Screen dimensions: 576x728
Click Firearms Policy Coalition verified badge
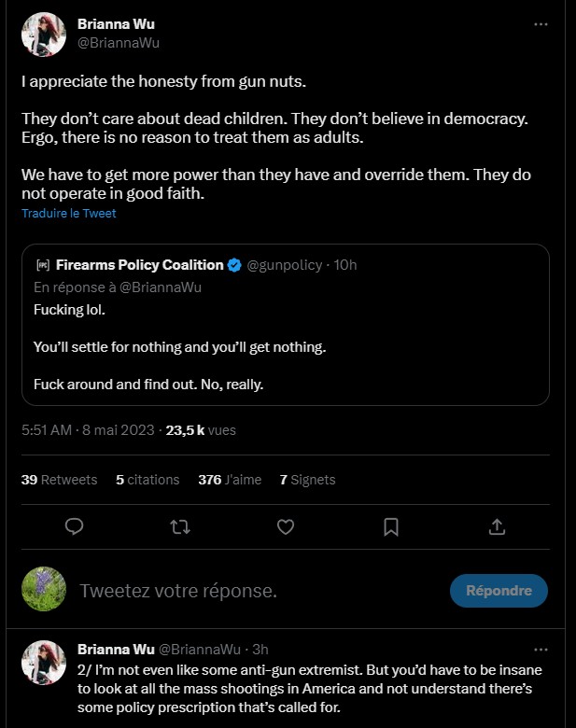point(235,265)
